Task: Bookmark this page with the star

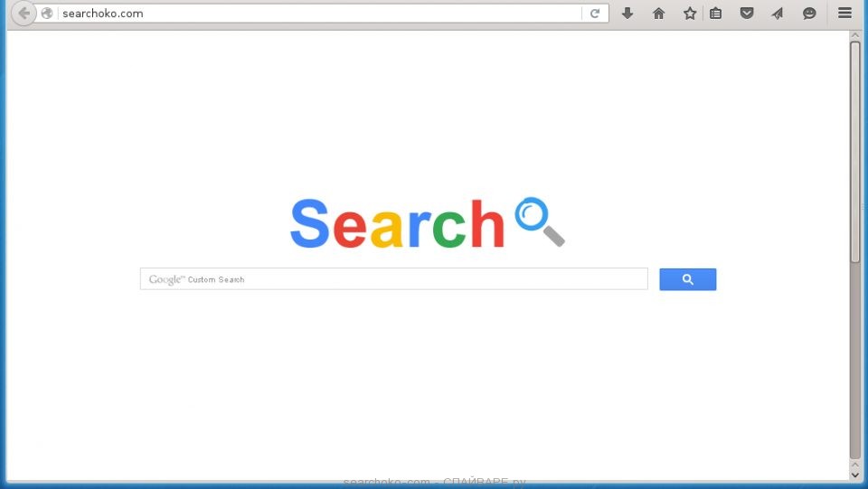Action: pos(690,14)
